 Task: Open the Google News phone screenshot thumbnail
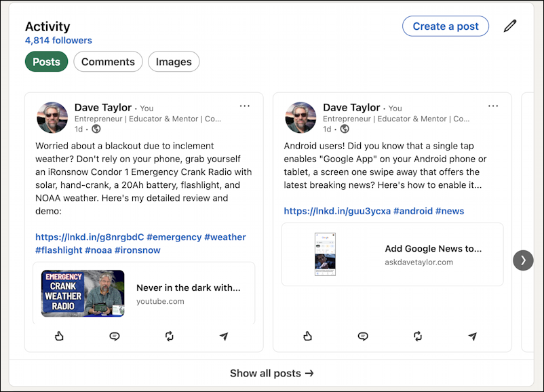point(325,254)
